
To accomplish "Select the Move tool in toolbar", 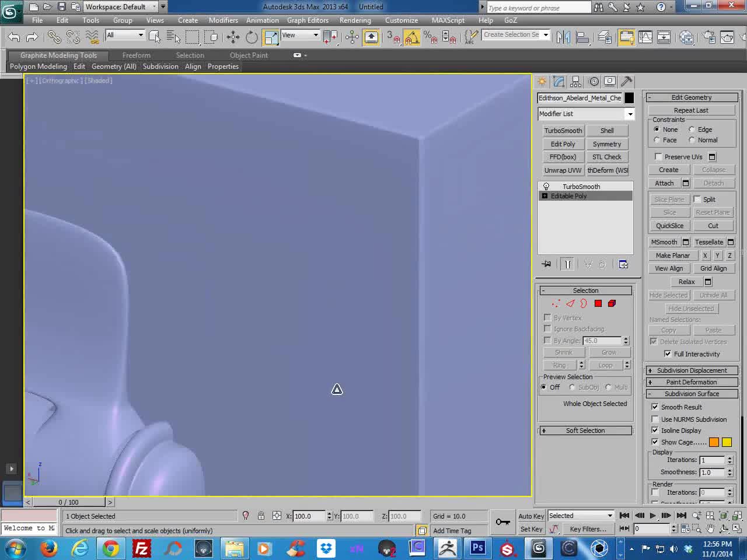I will (x=233, y=37).
